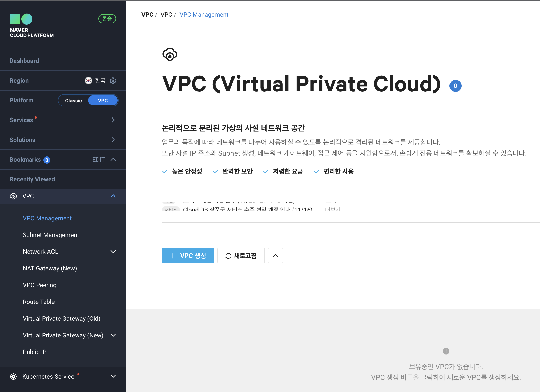This screenshot has height=392, width=540.
Task: Expand the Virtual Private Gateway New submenu
Action: [114, 335]
